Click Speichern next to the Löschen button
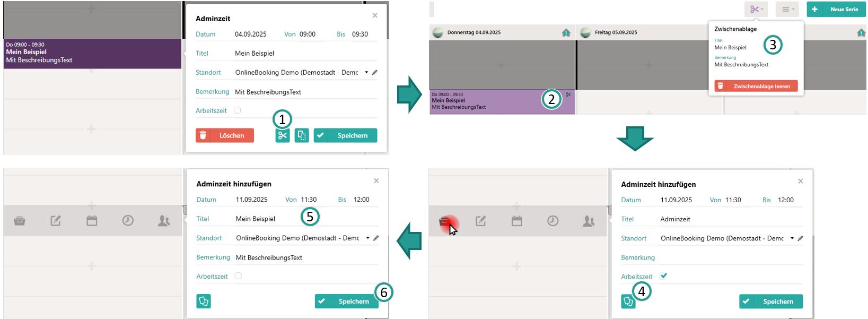 coord(345,136)
